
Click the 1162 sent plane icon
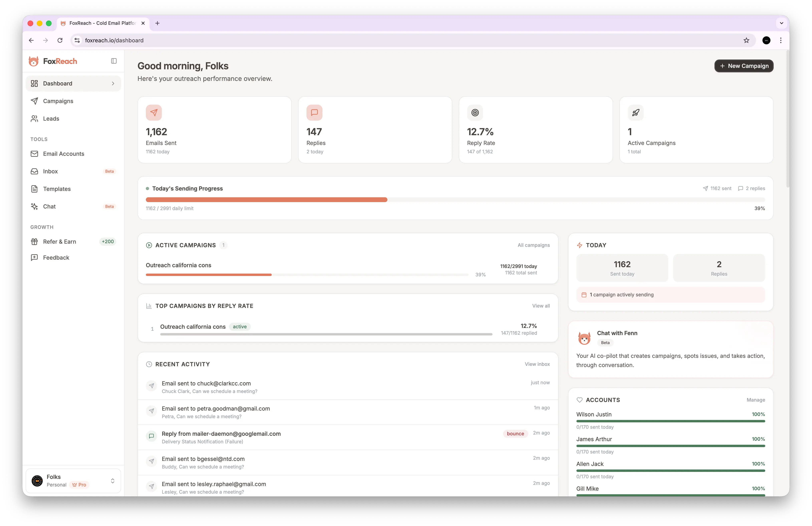click(x=706, y=189)
